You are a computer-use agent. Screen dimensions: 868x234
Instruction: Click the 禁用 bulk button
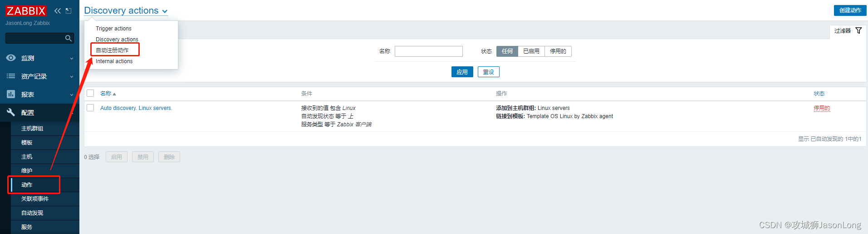[x=143, y=157]
